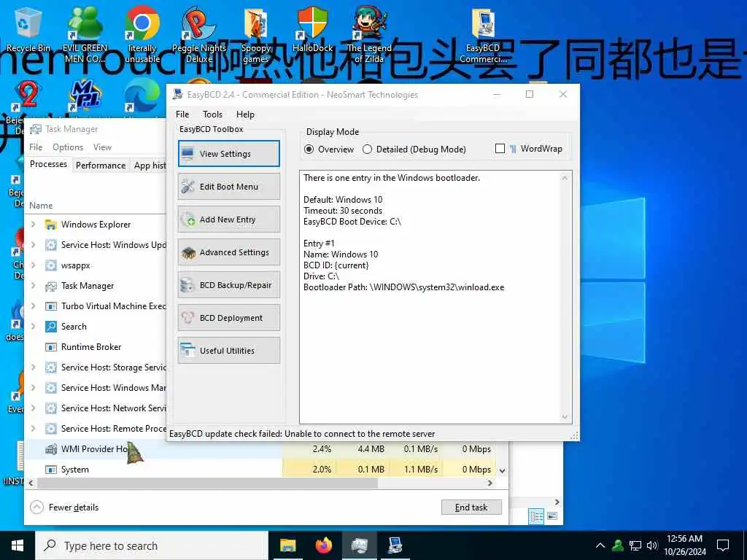Image resolution: width=747 pixels, height=560 pixels.
Task: Open Firefox from the taskbar
Action: point(323,545)
